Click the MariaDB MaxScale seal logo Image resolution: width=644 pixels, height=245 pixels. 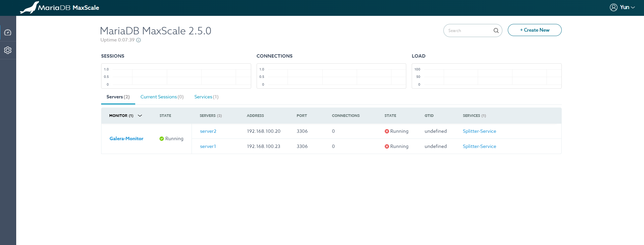[x=30, y=7]
